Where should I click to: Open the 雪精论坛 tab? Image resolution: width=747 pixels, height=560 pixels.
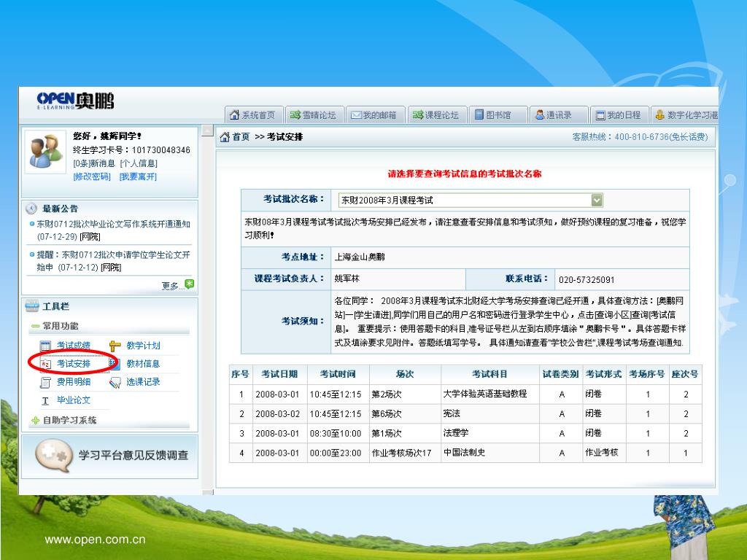pyautogui.click(x=314, y=114)
